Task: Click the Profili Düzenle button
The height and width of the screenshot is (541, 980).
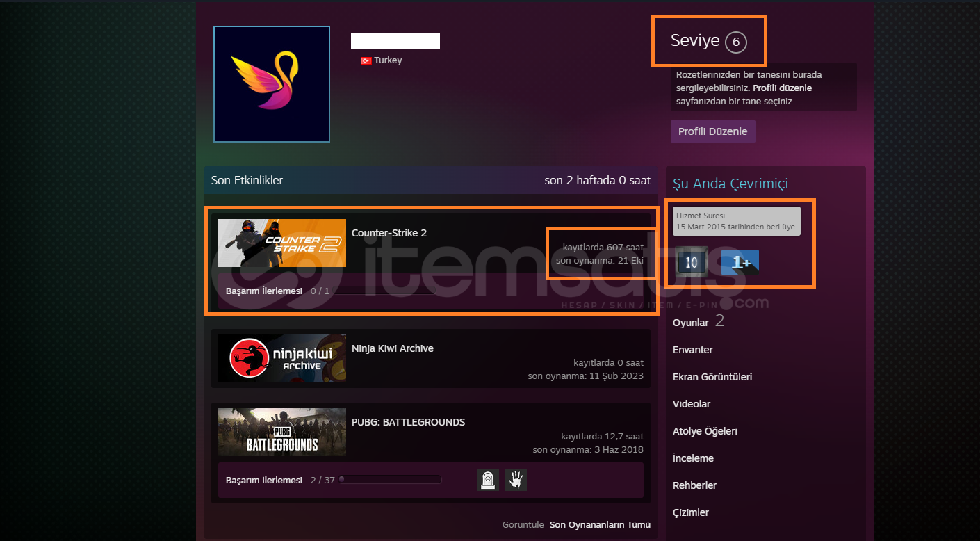Action: (712, 131)
